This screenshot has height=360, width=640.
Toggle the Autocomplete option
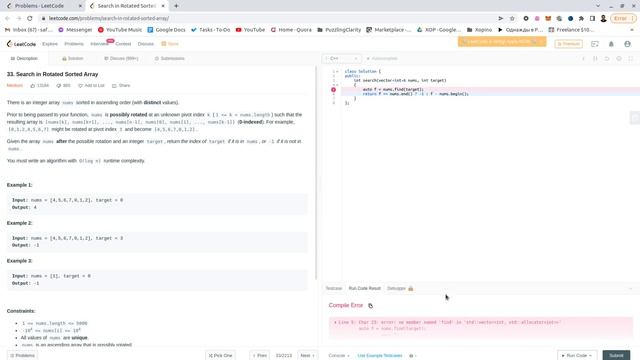point(382,58)
